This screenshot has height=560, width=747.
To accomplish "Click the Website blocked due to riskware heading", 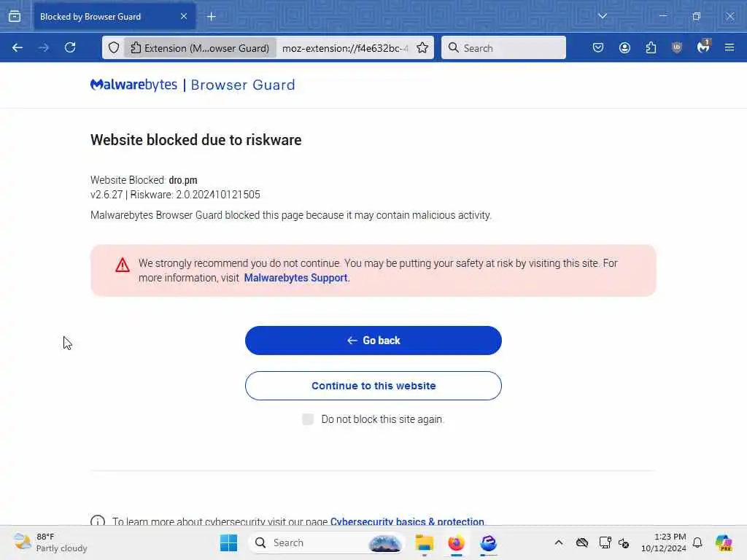I will coord(196,140).
